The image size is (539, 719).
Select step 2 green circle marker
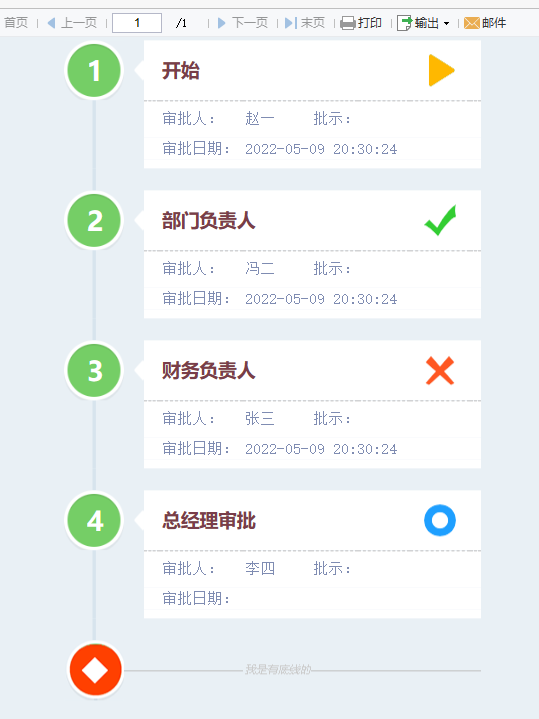point(94,221)
